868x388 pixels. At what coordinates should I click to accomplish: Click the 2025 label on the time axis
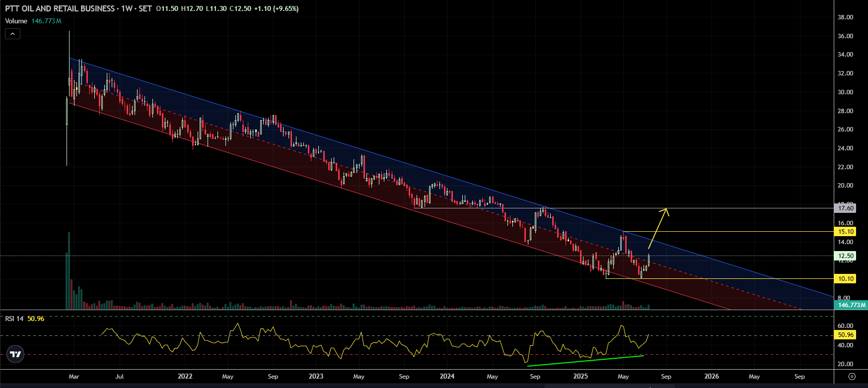[x=580, y=377]
